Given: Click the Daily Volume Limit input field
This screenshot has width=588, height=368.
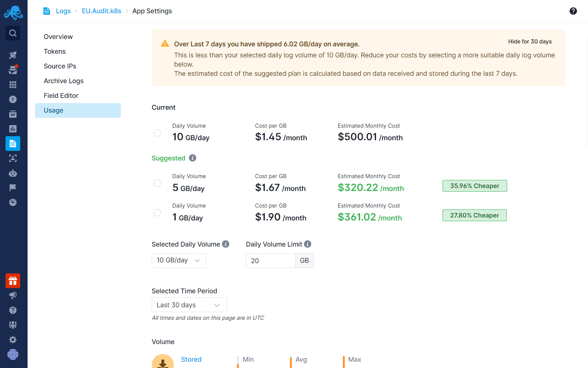Looking at the screenshot, I should (270, 261).
